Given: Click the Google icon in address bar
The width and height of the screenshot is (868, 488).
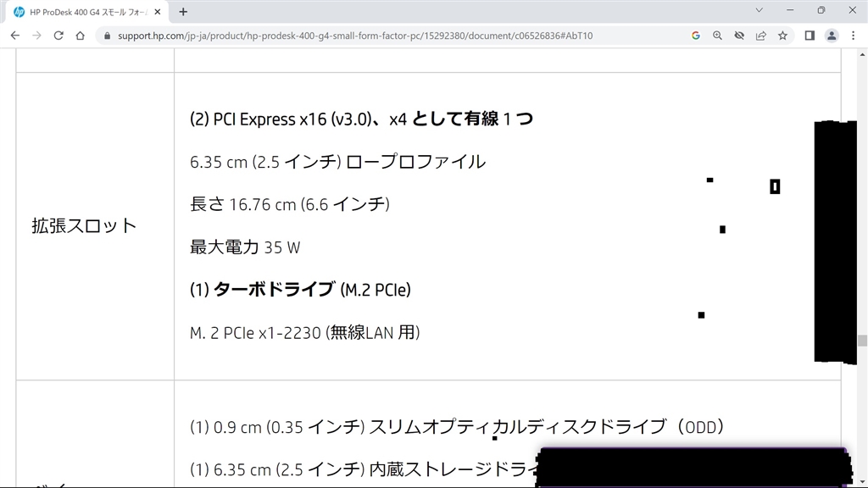Looking at the screenshot, I should tap(696, 36).
